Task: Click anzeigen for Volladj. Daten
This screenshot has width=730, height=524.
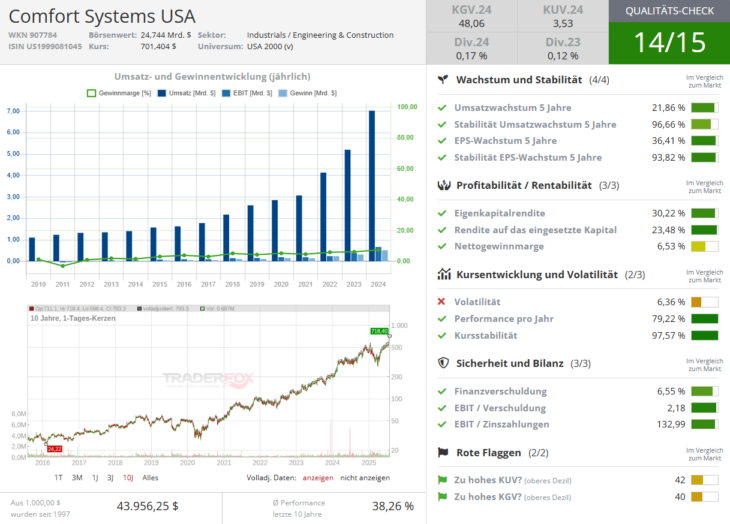Action: (x=318, y=477)
